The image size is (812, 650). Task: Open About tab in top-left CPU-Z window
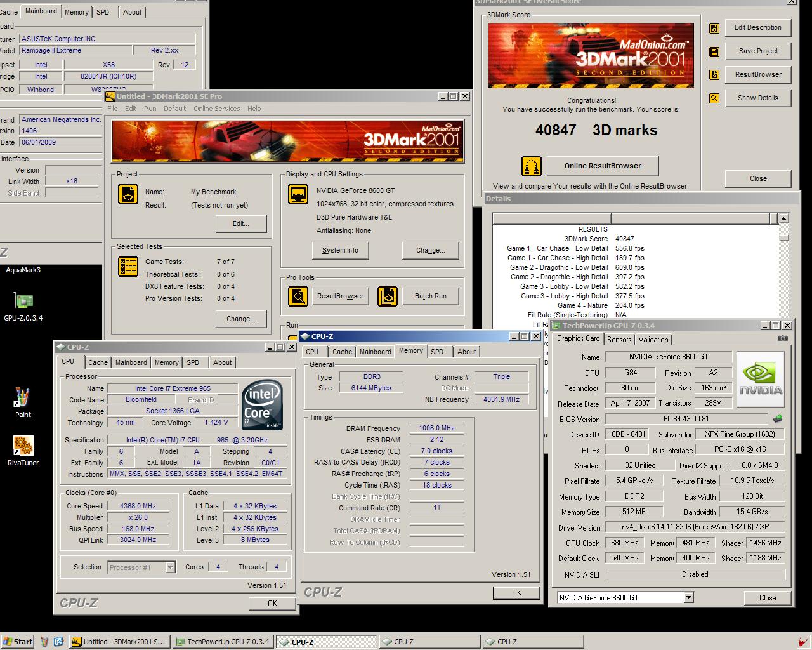click(x=132, y=12)
